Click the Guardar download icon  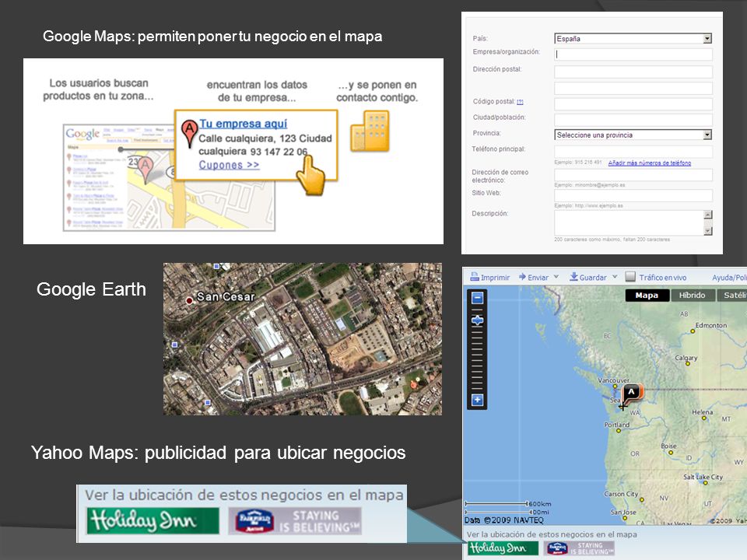pyautogui.click(x=573, y=277)
